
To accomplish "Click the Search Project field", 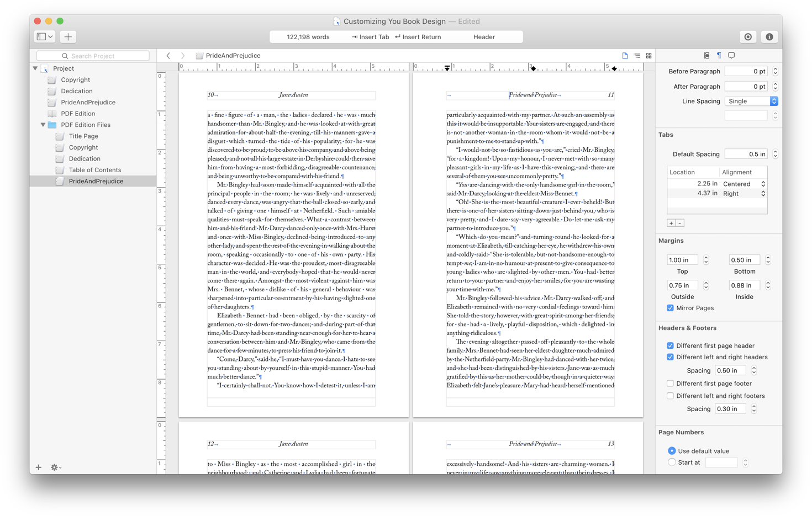I will pos(93,56).
